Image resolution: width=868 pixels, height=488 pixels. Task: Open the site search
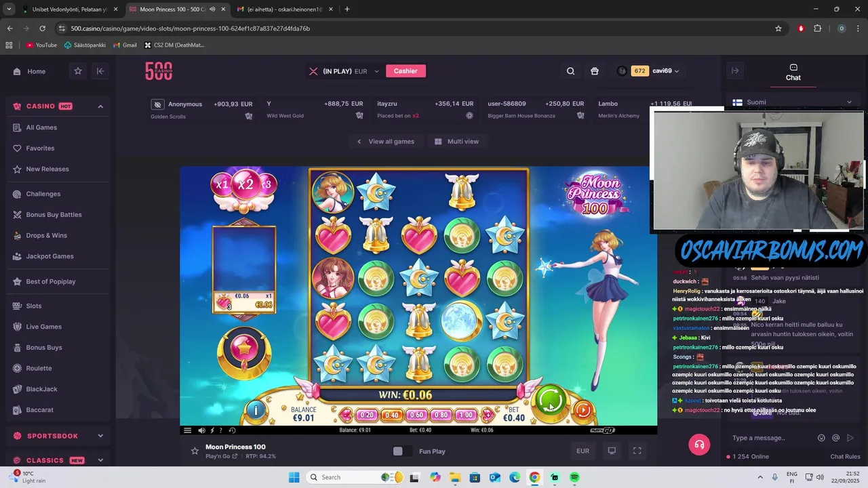point(570,71)
